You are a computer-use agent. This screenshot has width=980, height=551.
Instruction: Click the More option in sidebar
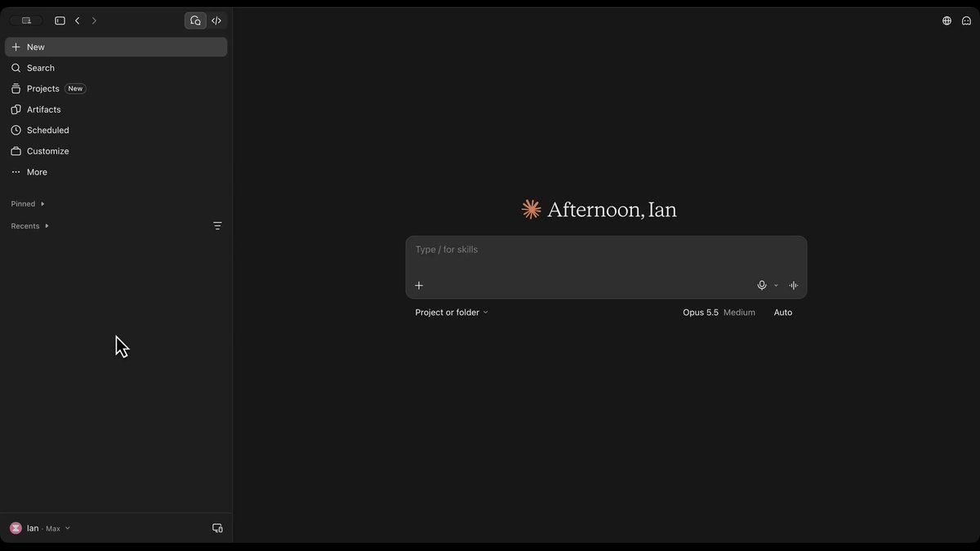(x=116, y=172)
